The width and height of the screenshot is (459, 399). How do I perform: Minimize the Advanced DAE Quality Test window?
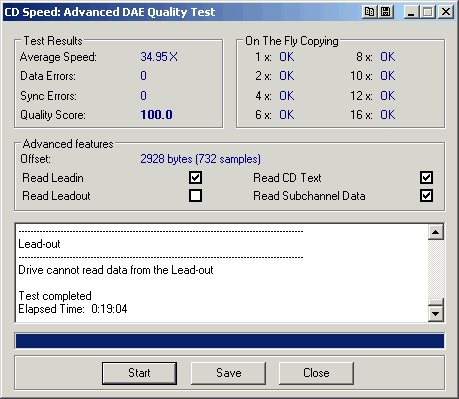coord(411,12)
